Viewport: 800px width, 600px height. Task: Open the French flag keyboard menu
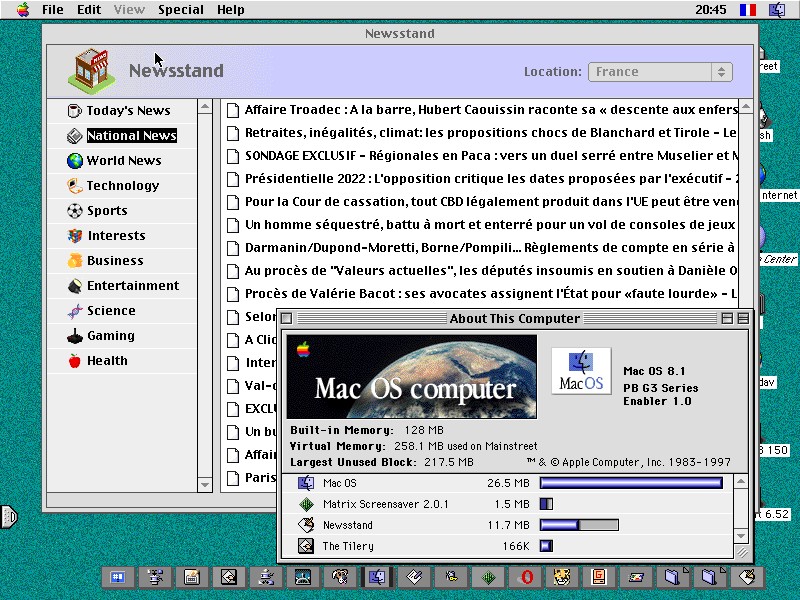(747, 10)
